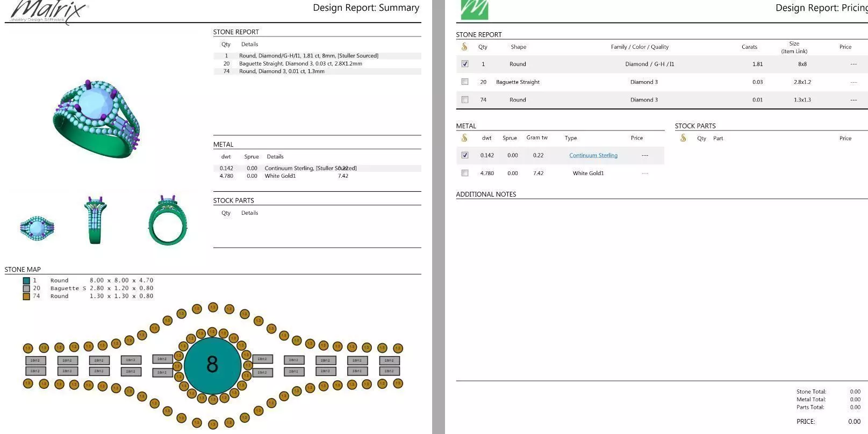Click 'Carats' column header

tap(749, 47)
